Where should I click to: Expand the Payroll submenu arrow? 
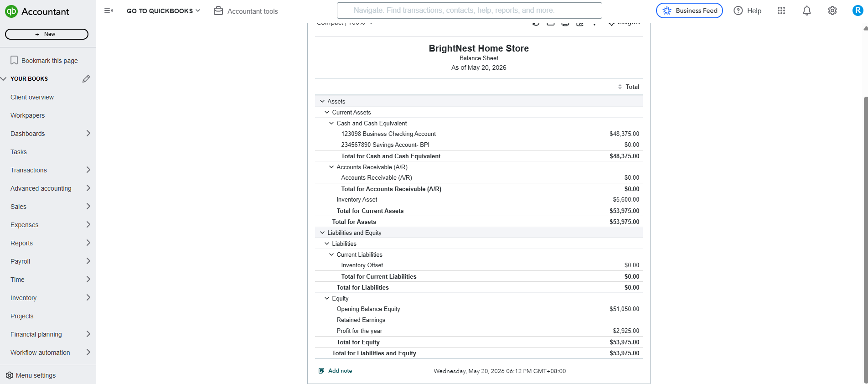pyautogui.click(x=88, y=261)
